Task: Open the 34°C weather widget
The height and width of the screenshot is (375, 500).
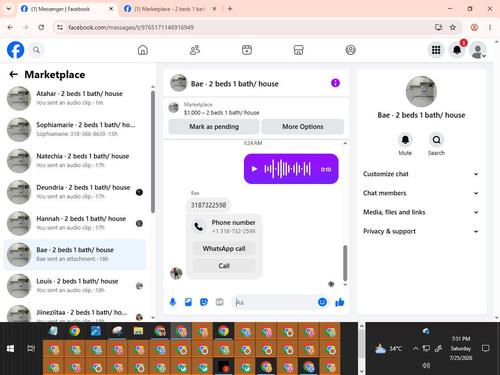Action: coord(388,349)
